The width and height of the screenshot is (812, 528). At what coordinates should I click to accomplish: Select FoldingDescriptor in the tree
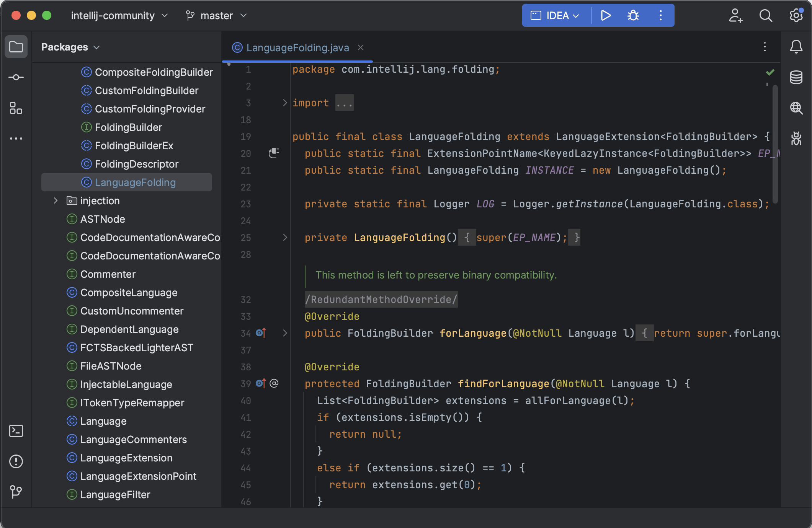coord(137,164)
